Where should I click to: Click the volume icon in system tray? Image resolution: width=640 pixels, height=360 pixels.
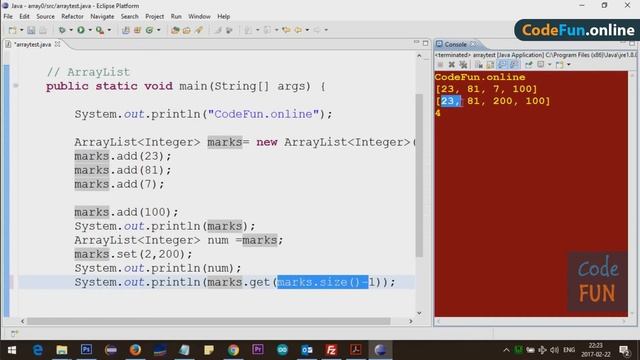click(x=554, y=350)
